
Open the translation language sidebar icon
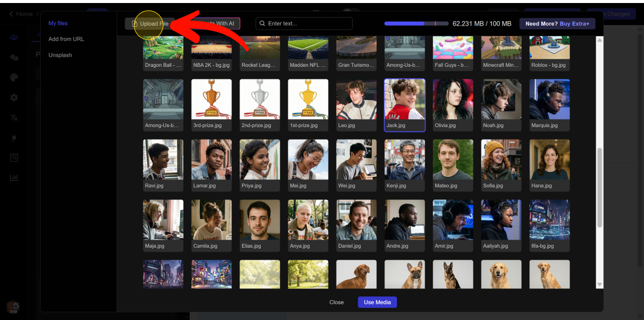tap(14, 118)
